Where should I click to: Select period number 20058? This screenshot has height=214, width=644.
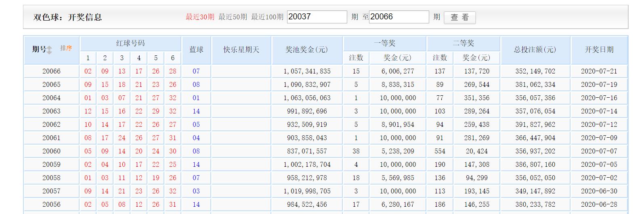[51, 178]
